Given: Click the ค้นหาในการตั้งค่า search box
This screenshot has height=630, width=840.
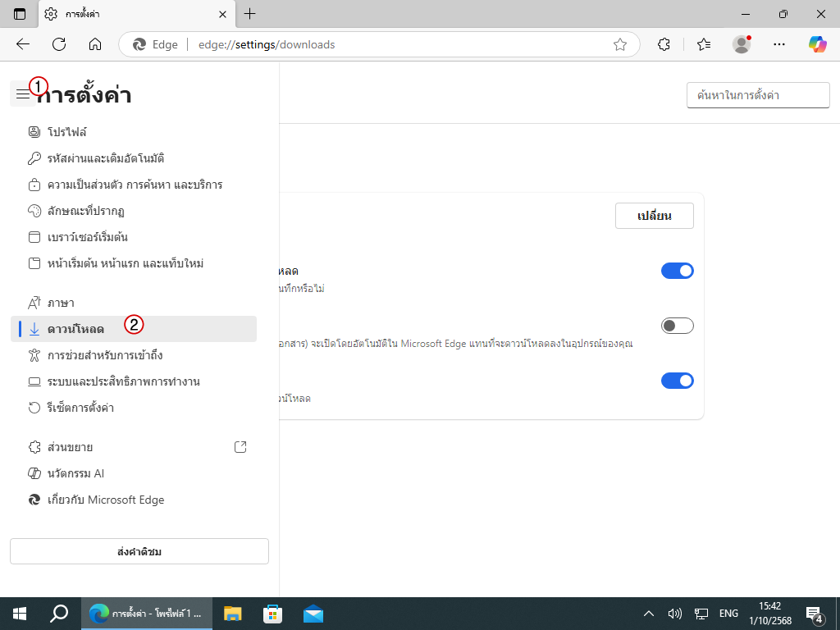Looking at the screenshot, I should click(752, 95).
